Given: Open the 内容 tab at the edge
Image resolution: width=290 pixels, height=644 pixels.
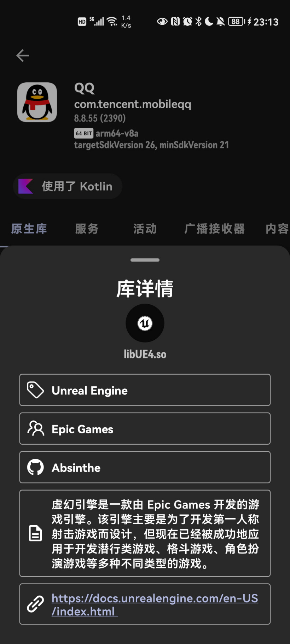Looking at the screenshot, I should click(x=278, y=229).
